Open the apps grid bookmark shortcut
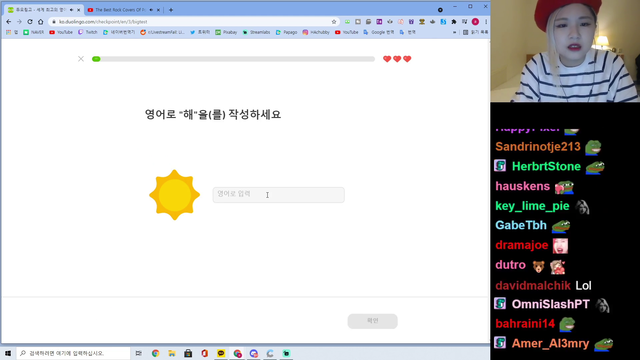 11,32
